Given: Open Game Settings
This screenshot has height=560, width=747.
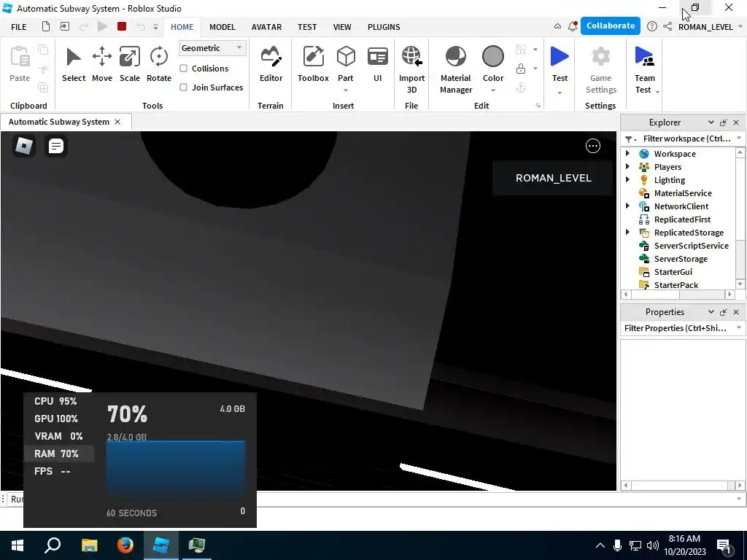Looking at the screenshot, I should [601, 70].
